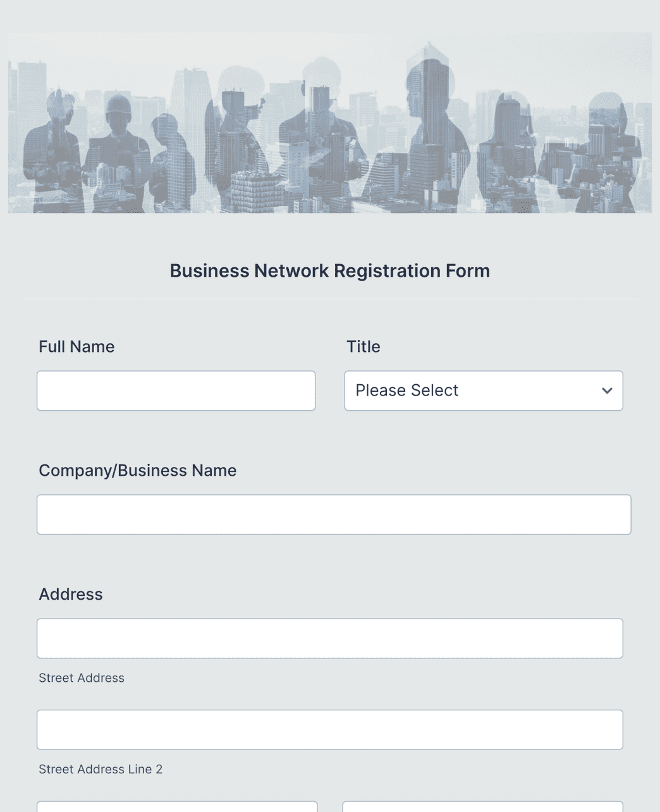
Task: Click the divider line below the form title
Action: coord(329,300)
